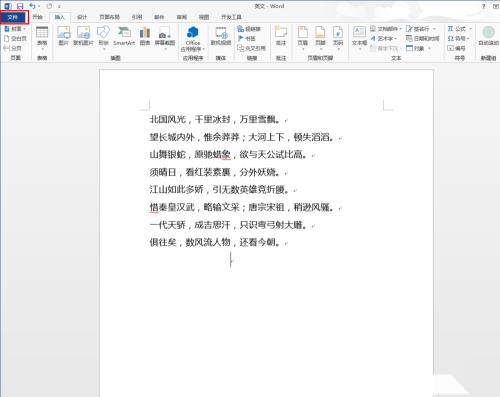
Task: Open the Online Pictures (联机图片) tool
Action: [x=83, y=36]
